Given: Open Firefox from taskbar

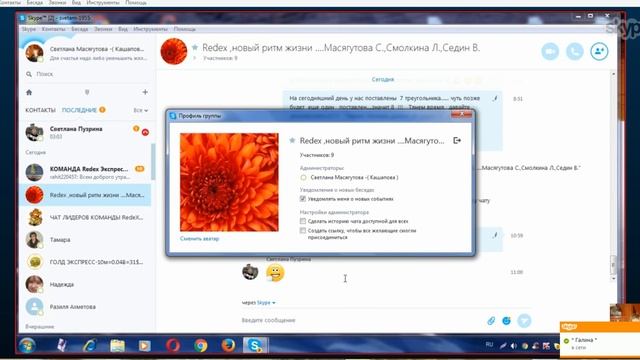Looking at the screenshot, I should tap(228, 346).
